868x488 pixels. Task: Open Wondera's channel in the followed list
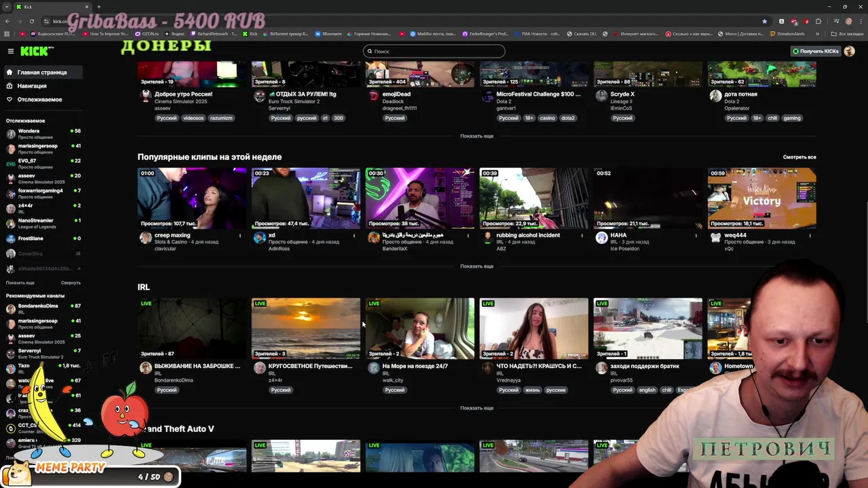tap(42, 134)
